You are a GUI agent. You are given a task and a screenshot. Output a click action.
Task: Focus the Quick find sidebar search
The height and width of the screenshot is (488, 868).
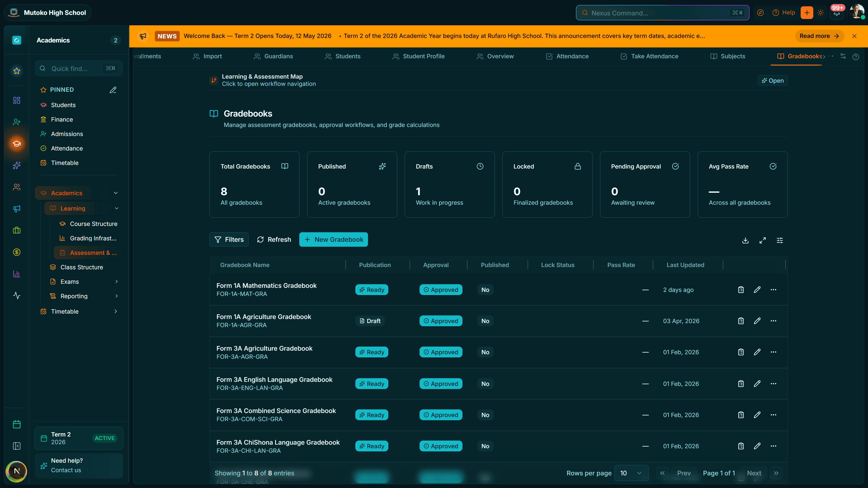79,68
